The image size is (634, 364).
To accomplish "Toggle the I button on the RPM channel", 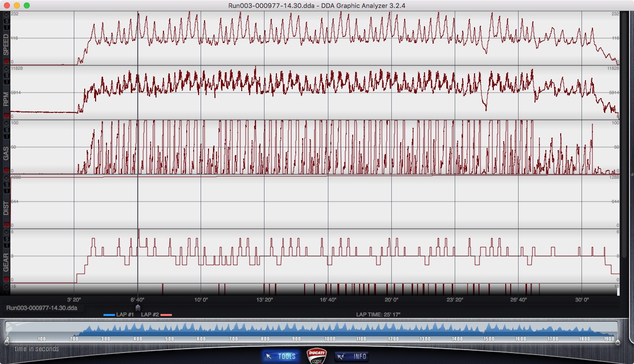I will (6, 81).
